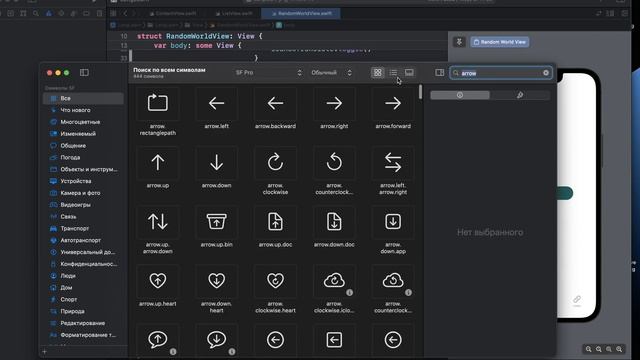
Task: Select the arrow down speech bubble symbol
Action: coord(216,340)
